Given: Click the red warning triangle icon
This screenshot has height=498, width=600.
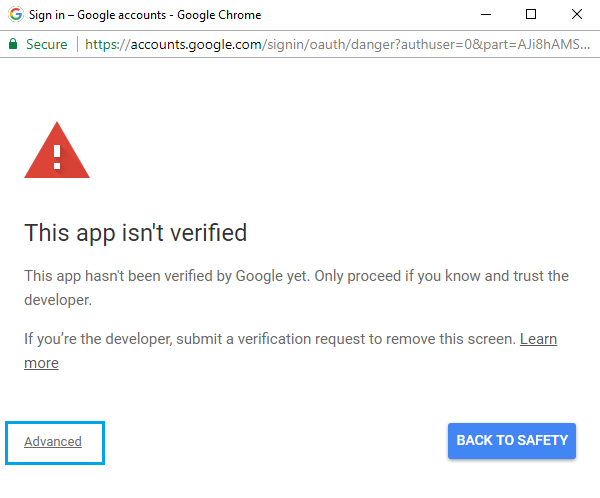Looking at the screenshot, I should (57, 150).
